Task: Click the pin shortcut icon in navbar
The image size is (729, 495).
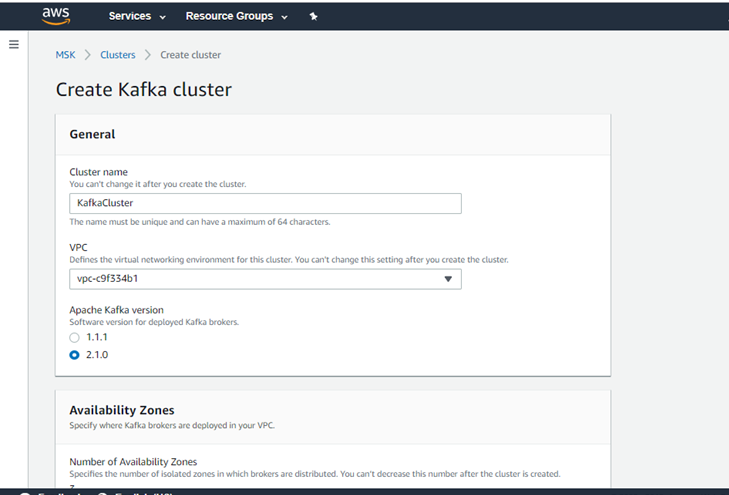Action: 313,16
